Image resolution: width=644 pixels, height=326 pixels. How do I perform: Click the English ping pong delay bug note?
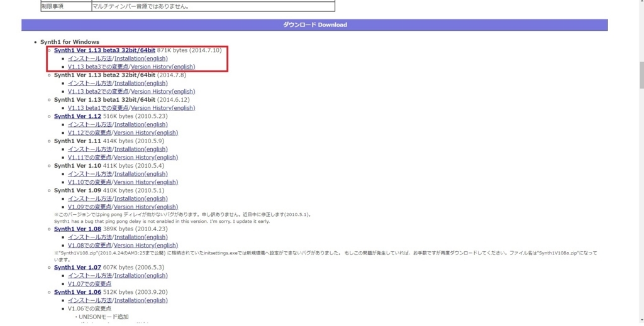click(162, 222)
